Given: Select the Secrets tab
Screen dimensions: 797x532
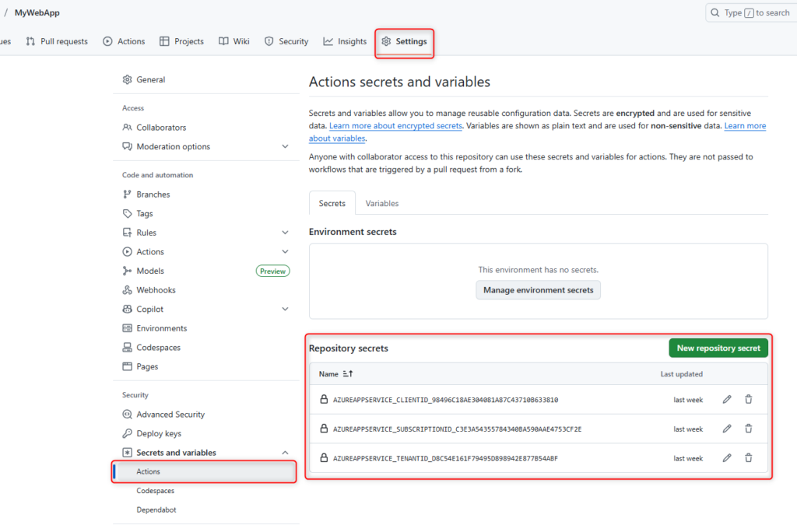Looking at the screenshot, I should tap(332, 203).
